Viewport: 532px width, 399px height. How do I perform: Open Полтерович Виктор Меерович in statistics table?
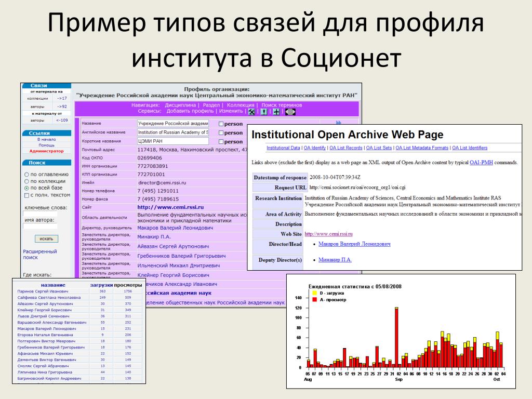(x=46, y=341)
